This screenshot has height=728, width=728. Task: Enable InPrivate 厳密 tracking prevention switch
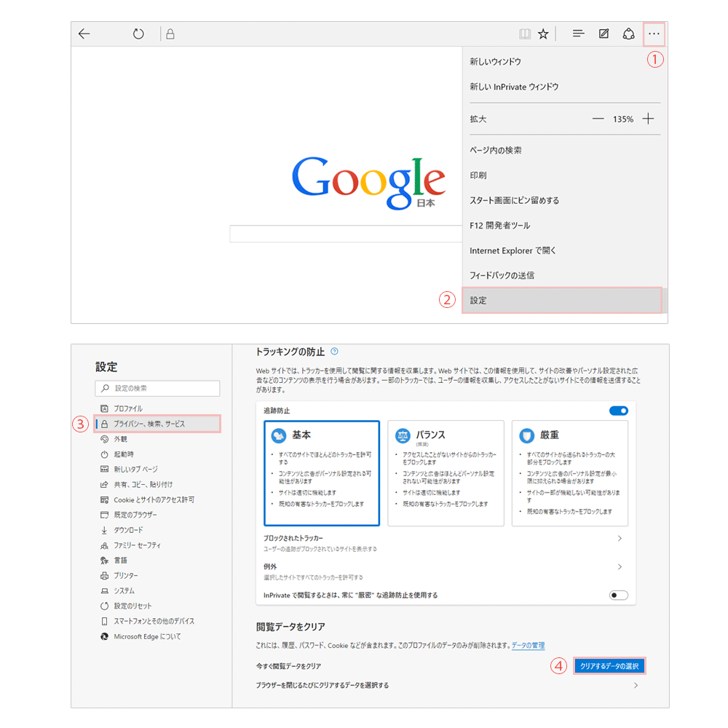pyautogui.click(x=618, y=596)
